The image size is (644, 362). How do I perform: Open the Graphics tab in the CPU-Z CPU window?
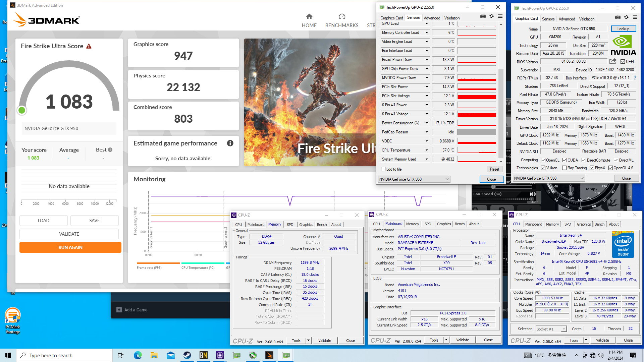click(x=584, y=224)
